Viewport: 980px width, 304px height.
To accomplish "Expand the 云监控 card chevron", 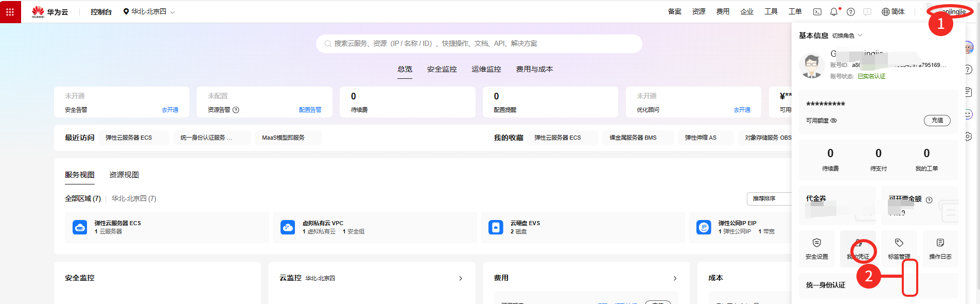I will click(x=461, y=278).
